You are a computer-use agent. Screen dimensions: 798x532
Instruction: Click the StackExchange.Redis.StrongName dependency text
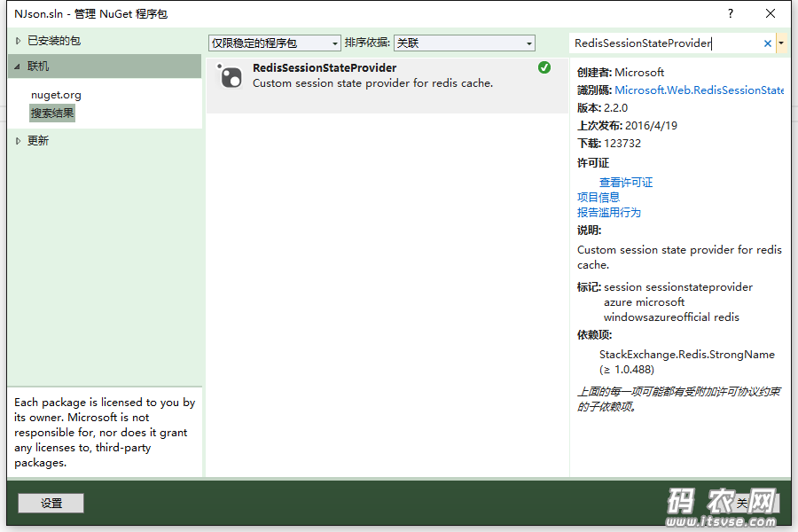[687, 355]
